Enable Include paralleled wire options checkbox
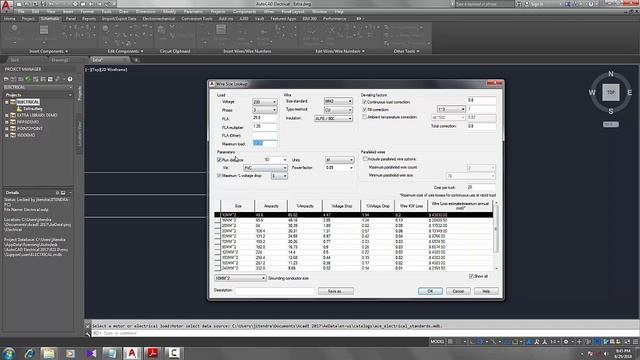This screenshot has width=640, height=360. coord(365,159)
